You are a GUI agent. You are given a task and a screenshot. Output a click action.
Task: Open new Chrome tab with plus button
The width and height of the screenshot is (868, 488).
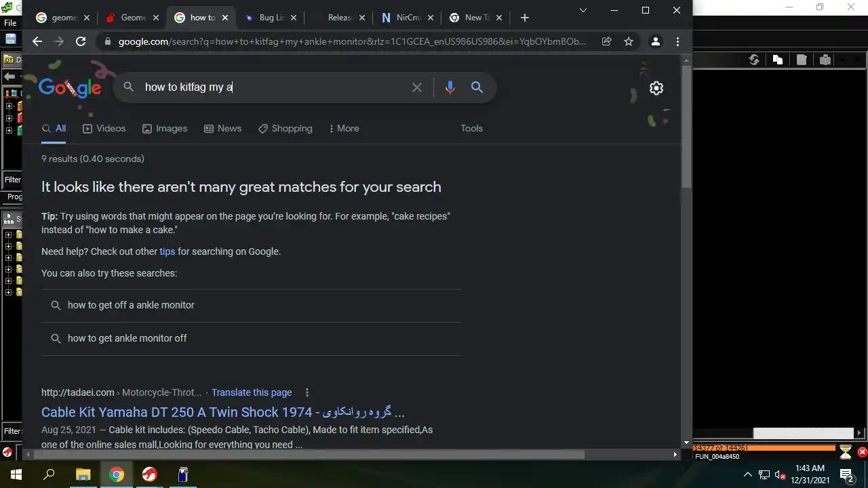click(524, 18)
